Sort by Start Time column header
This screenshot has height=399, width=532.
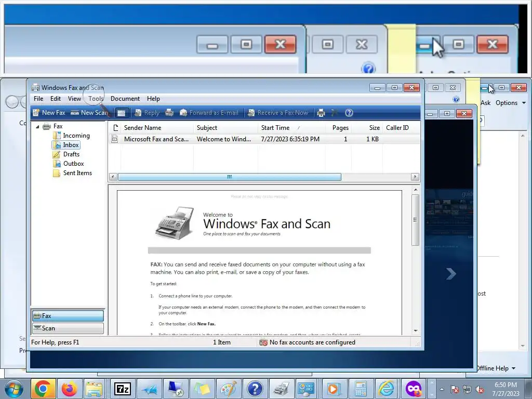(292, 128)
